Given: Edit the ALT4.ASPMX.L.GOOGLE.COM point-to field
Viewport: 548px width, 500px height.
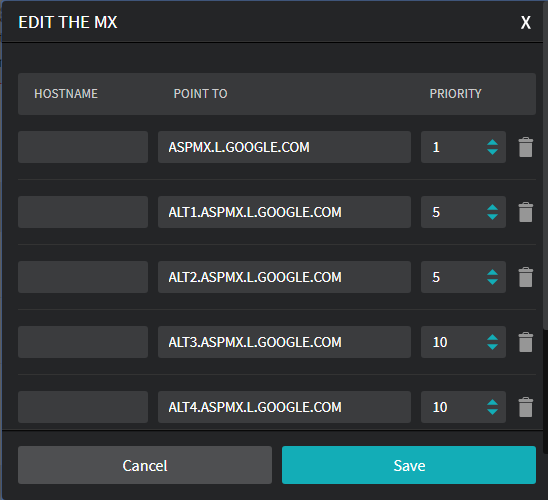Looking at the screenshot, I should (284, 407).
